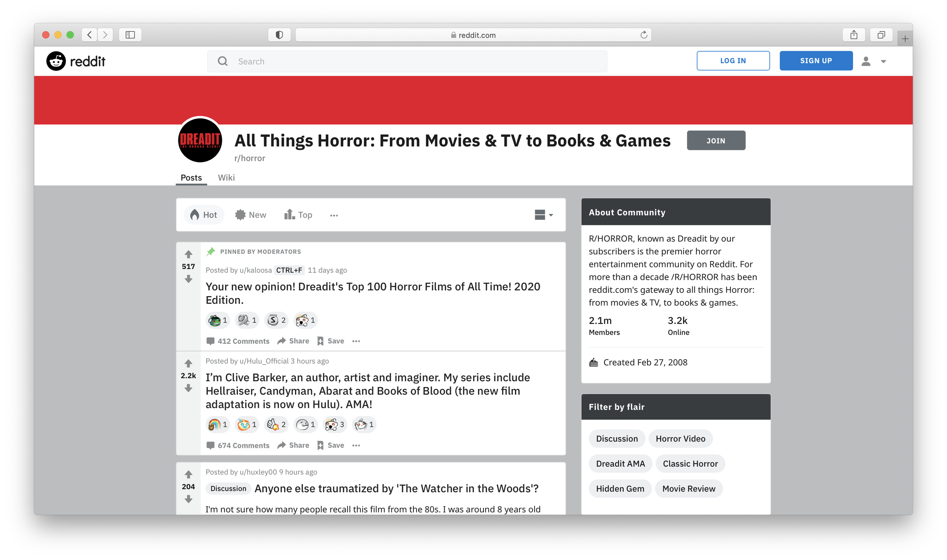Open the user account dropdown menu
Screen dimensions: 947x560
874,61
